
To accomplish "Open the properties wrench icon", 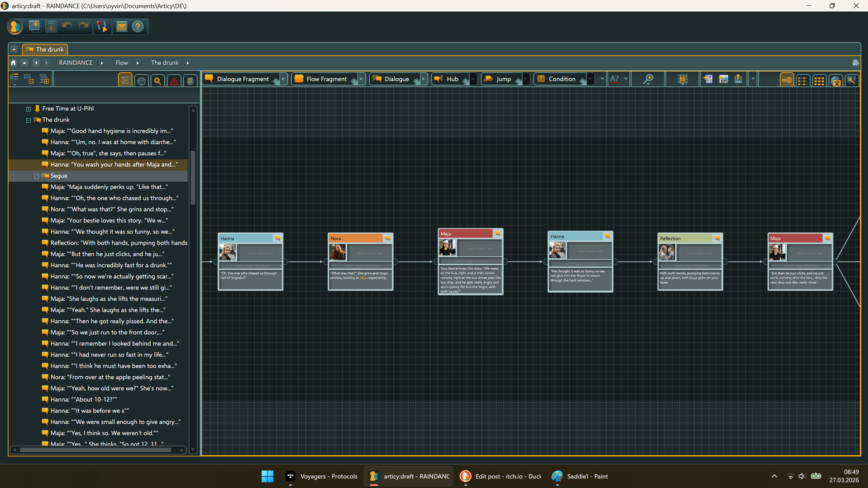I will tap(852, 81).
